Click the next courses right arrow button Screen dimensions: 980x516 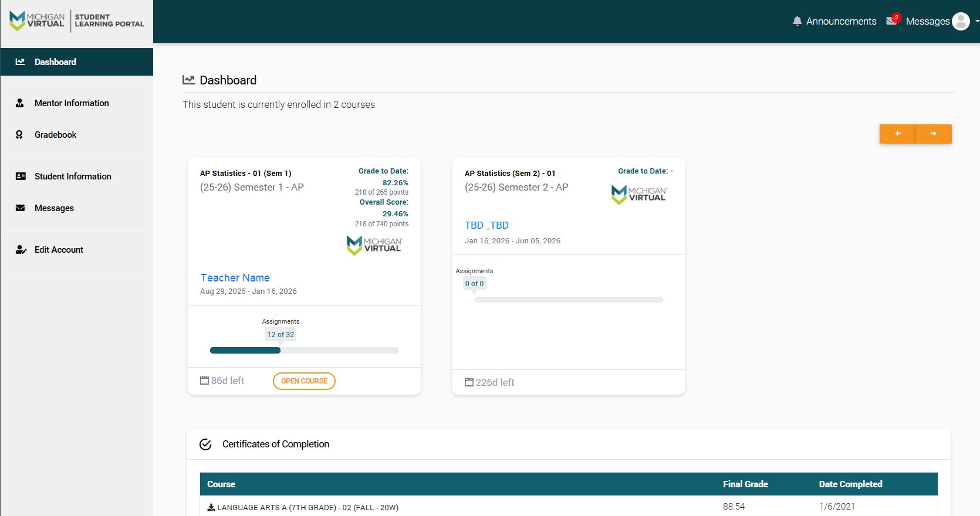pyautogui.click(x=934, y=134)
